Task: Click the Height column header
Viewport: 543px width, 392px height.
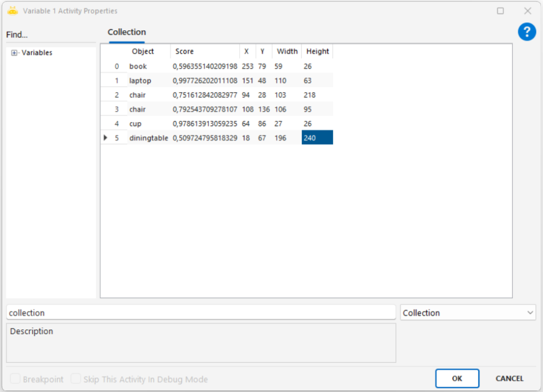Action: pyautogui.click(x=317, y=51)
